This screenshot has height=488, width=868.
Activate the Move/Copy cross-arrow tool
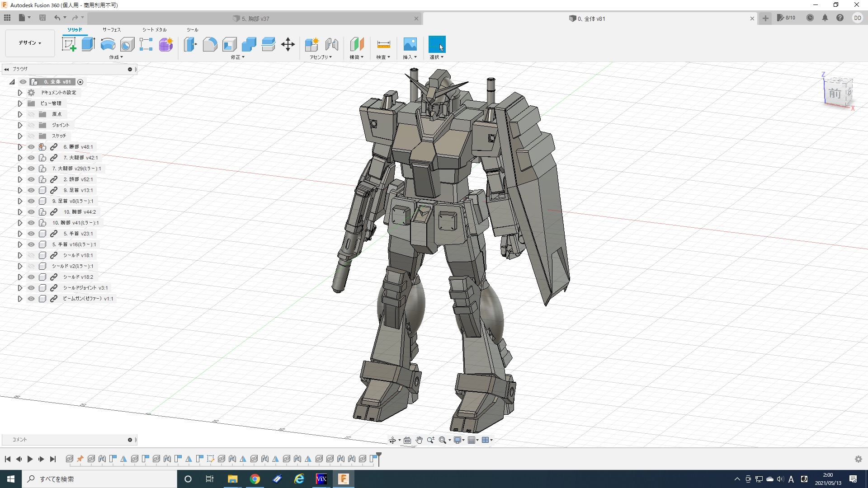tap(288, 44)
